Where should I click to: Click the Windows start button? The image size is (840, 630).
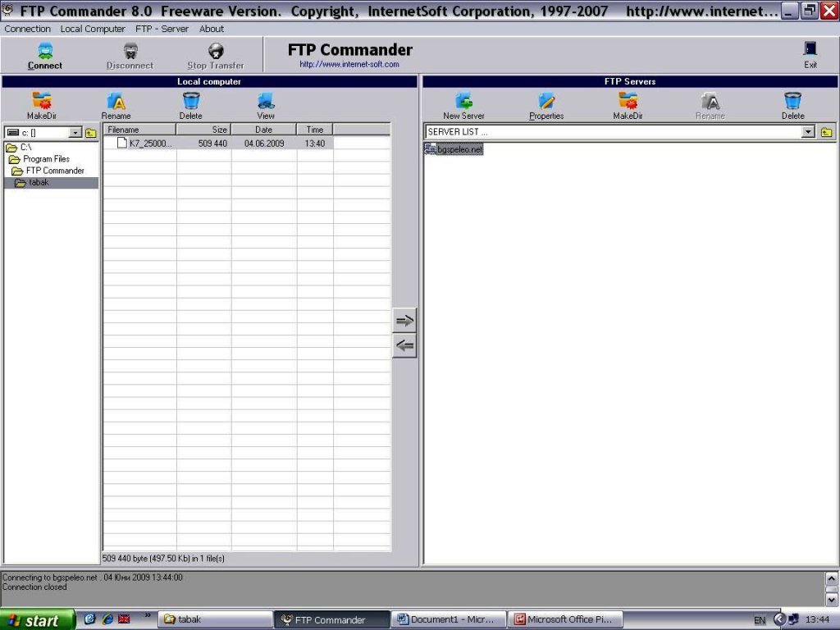click(x=36, y=620)
